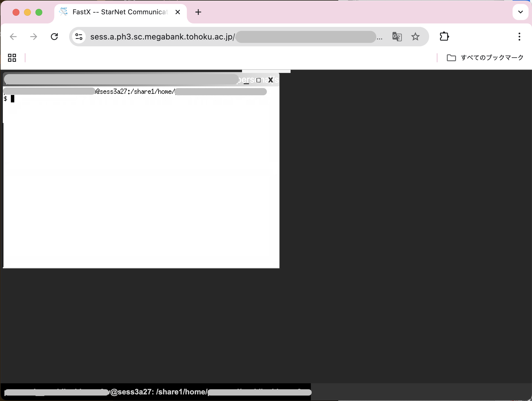Reload the FastX page
Screen dimensions: 532x401
[x=54, y=37]
